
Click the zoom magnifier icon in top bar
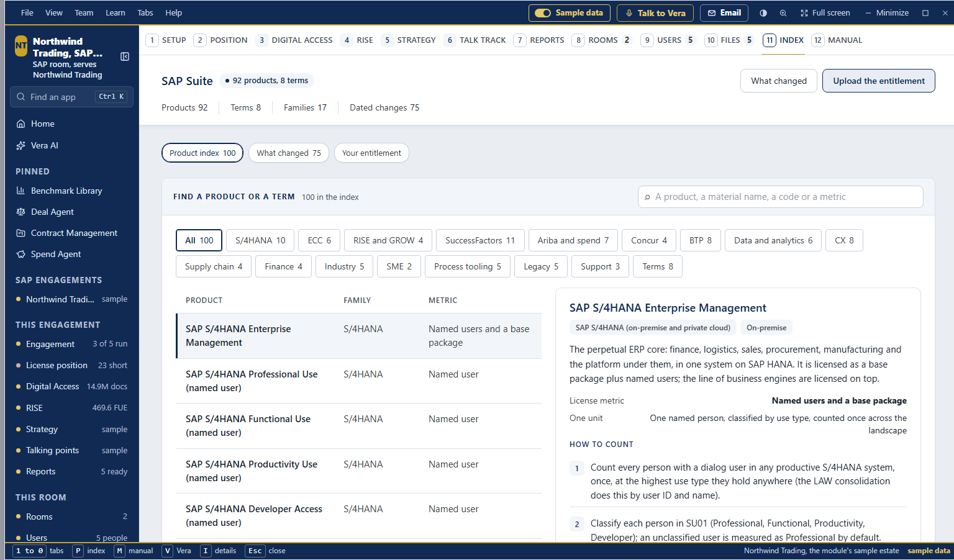point(783,13)
